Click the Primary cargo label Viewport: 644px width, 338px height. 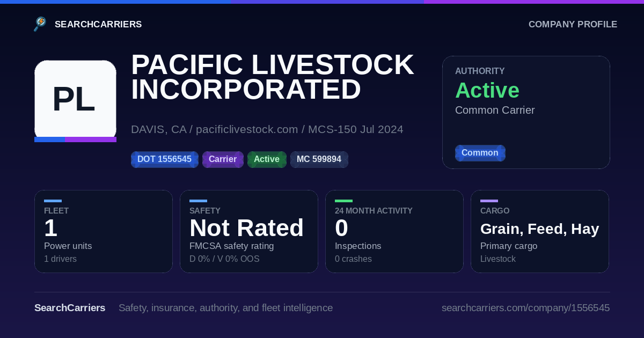[509, 246]
